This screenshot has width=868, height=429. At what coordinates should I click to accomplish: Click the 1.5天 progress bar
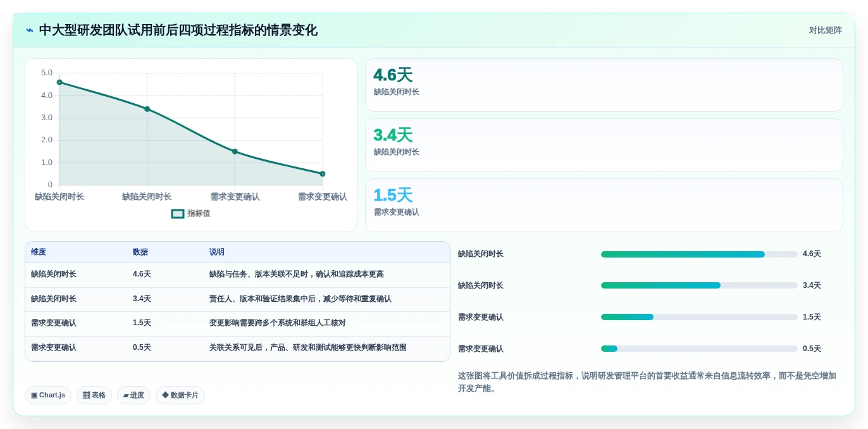699,317
